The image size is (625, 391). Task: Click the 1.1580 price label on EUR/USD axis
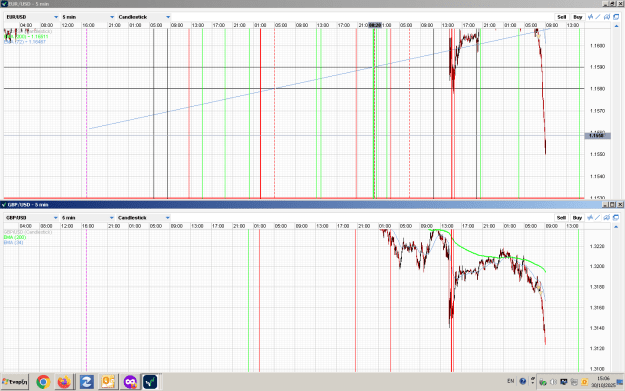597,89
